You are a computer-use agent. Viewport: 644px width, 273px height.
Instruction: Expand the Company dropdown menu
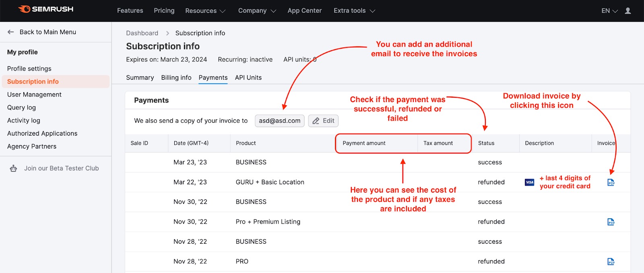coord(257,11)
